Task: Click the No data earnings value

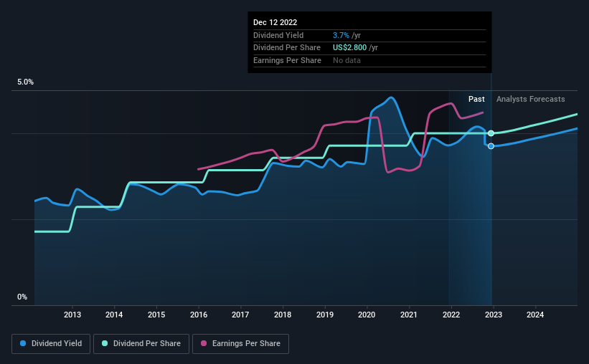Action: pyautogui.click(x=347, y=60)
